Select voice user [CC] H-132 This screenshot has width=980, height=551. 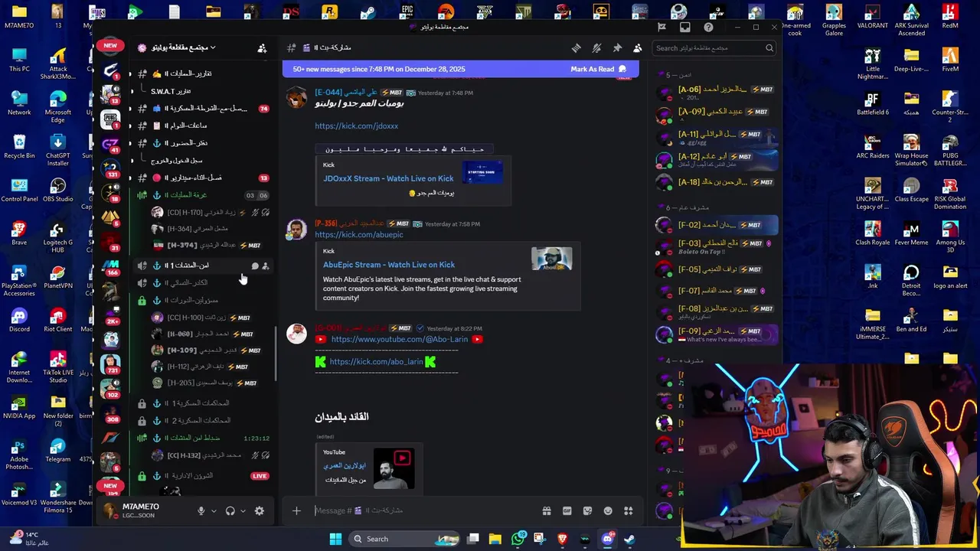(210, 455)
